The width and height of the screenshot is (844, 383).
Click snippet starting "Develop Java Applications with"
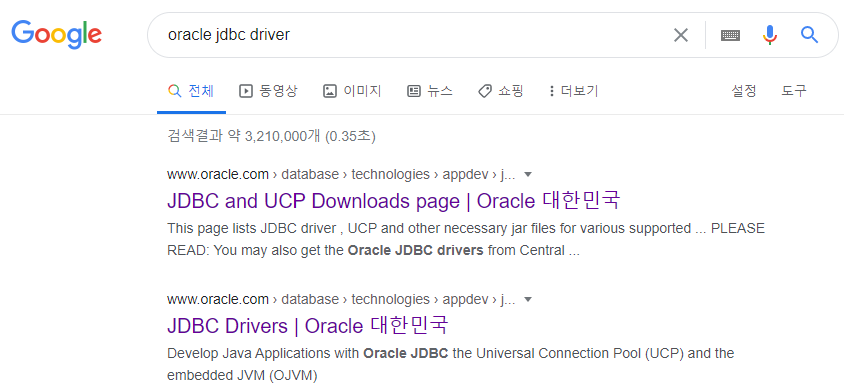[x=451, y=364]
